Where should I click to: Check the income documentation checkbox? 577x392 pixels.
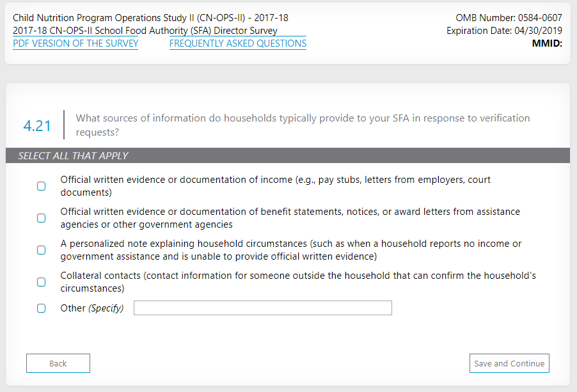pos(42,186)
